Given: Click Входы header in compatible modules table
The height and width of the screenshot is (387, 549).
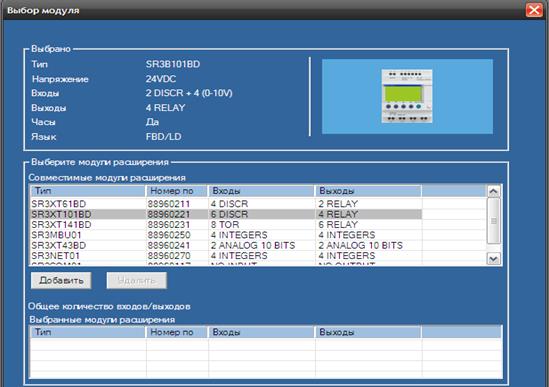Looking at the screenshot, I should tap(261, 191).
